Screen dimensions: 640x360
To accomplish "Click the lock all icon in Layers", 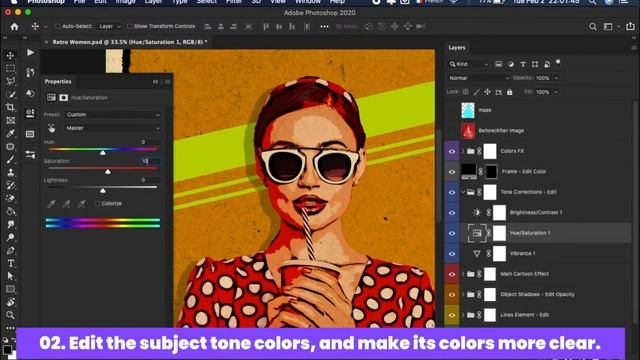I will tap(509, 92).
